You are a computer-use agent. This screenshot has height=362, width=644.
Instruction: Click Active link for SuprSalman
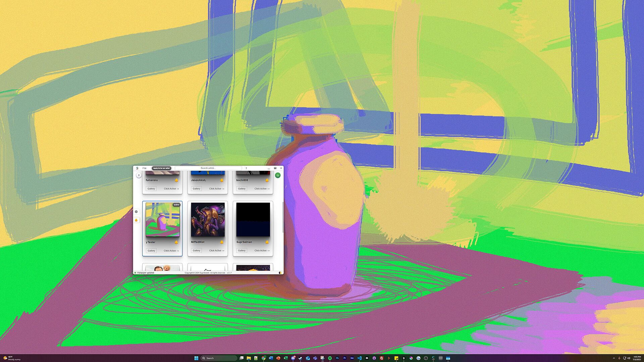coord(262,250)
